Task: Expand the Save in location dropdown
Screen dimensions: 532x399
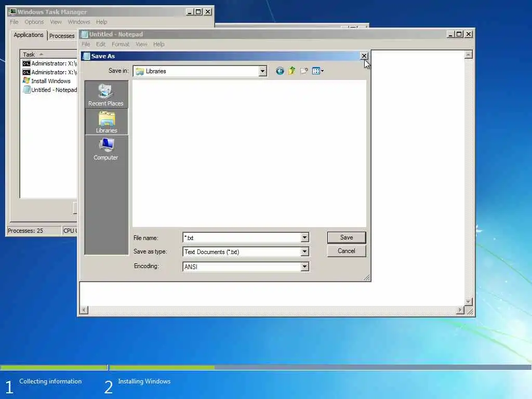Action: [x=262, y=71]
